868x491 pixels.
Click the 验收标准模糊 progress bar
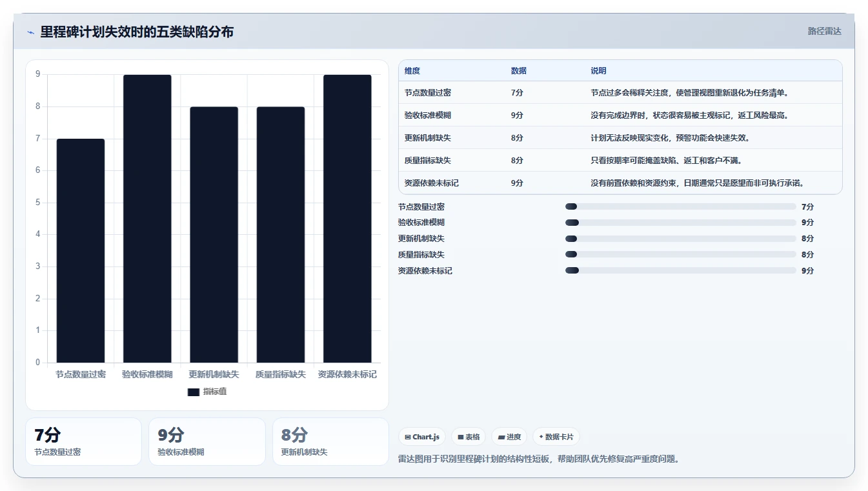tap(680, 223)
